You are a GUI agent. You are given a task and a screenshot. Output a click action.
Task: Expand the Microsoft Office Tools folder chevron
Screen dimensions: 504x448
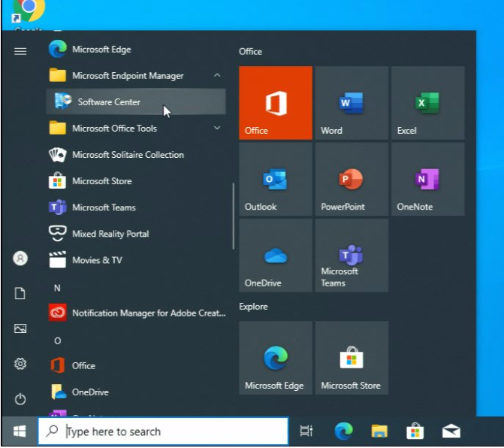pyautogui.click(x=217, y=128)
